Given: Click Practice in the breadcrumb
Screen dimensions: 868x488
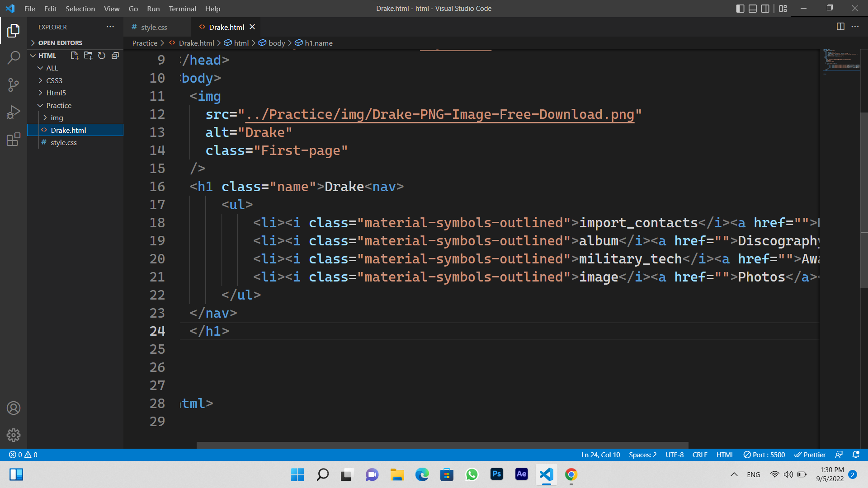Looking at the screenshot, I should [145, 43].
